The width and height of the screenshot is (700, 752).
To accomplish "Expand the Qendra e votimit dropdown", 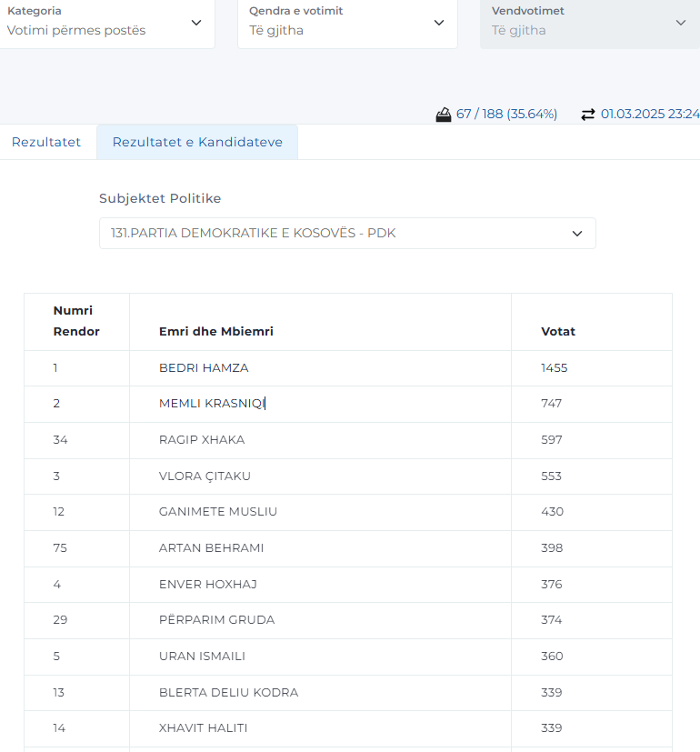I will coord(347,23).
